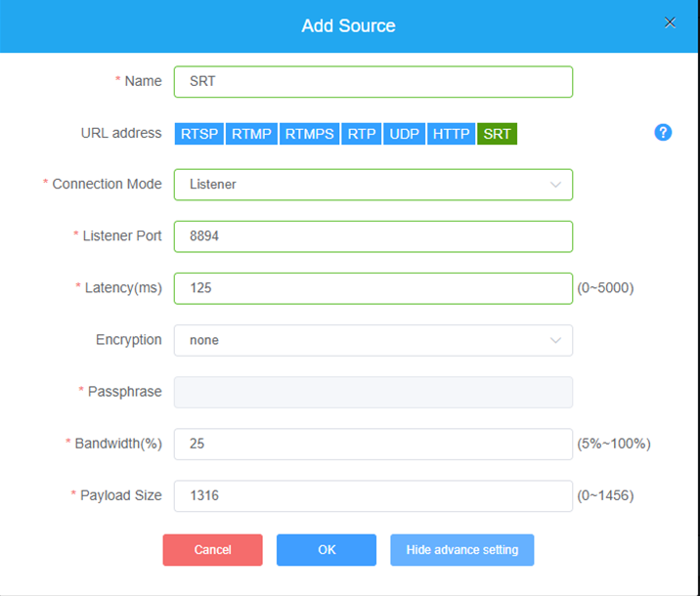700x596 pixels.
Task: Click the (0~1456) payload range hint
Action: pos(605,495)
